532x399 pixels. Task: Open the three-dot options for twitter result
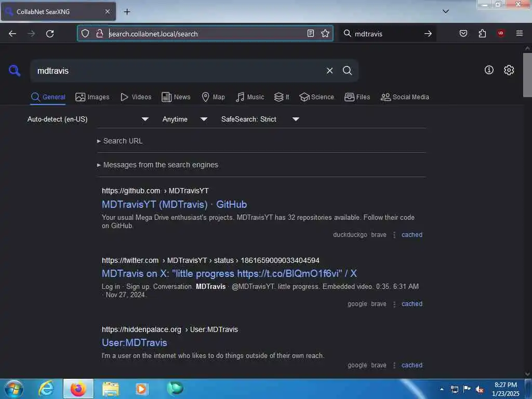pyautogui.click(x=394, y=304)
